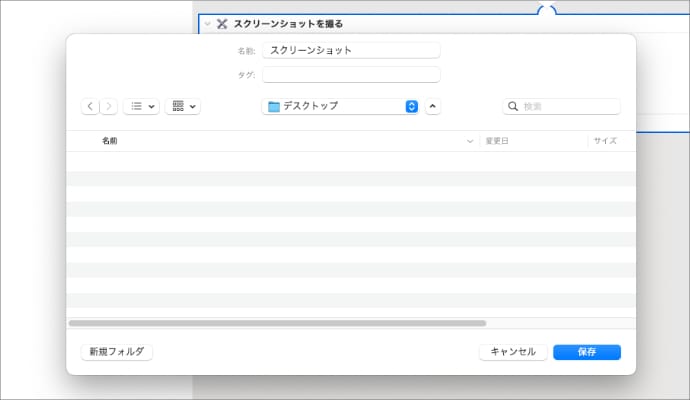Click the back navigation arrow

tap(90, 106)
